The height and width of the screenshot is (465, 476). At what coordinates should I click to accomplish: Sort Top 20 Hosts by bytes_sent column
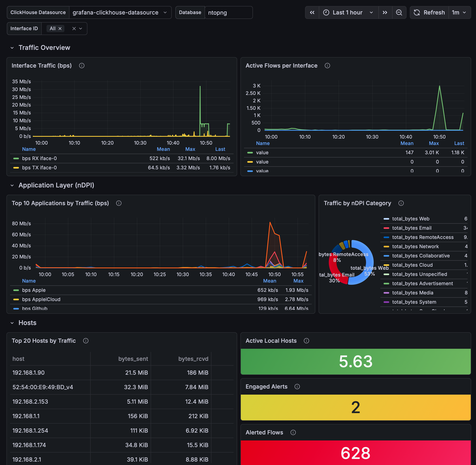tap(133, 359)
